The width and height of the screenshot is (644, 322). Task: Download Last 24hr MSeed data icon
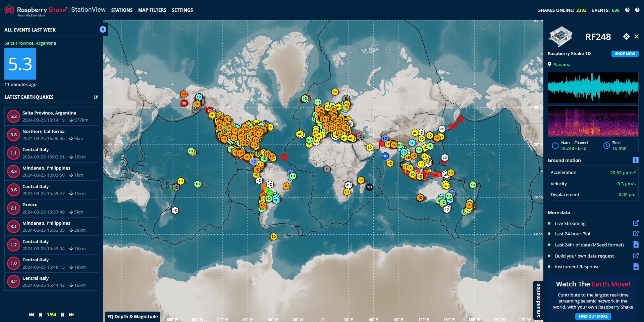pyautogui.click(x=636, y=244)
